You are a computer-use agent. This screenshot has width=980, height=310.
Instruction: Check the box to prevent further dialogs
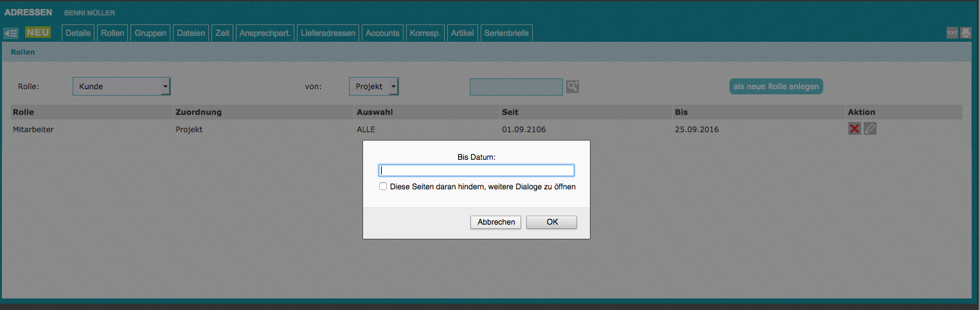point(383,187)
